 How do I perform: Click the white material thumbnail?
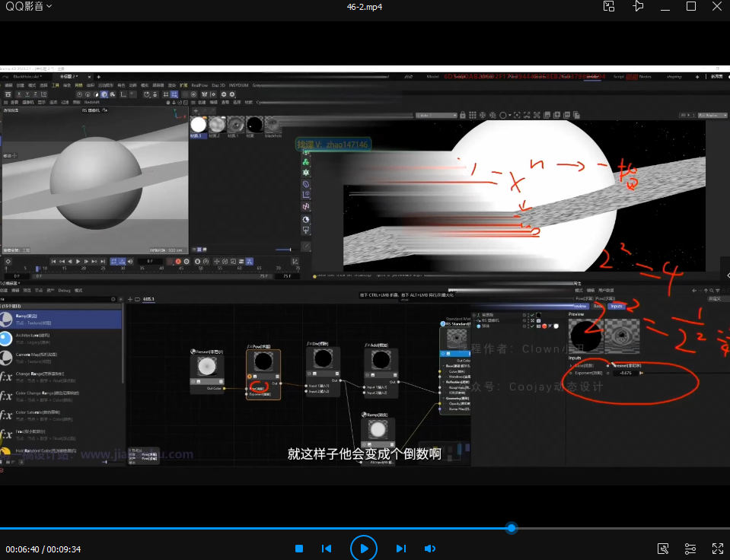click(x=199, y=125)
